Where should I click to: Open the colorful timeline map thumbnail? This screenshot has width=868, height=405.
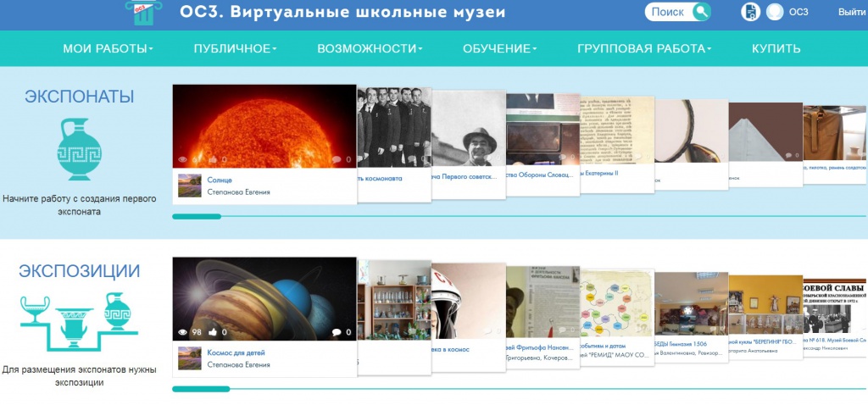[617, 302]
